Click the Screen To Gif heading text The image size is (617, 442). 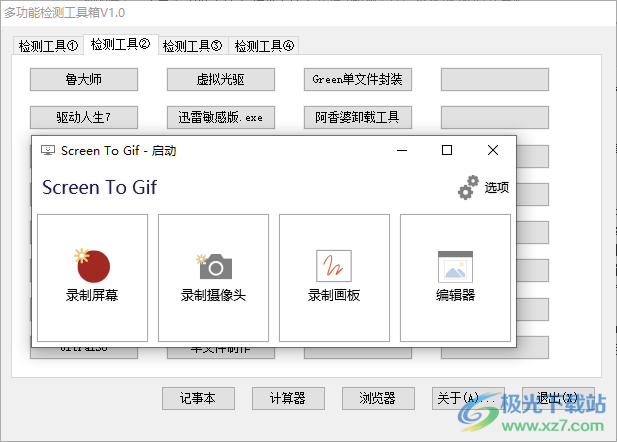pos(100,187)
